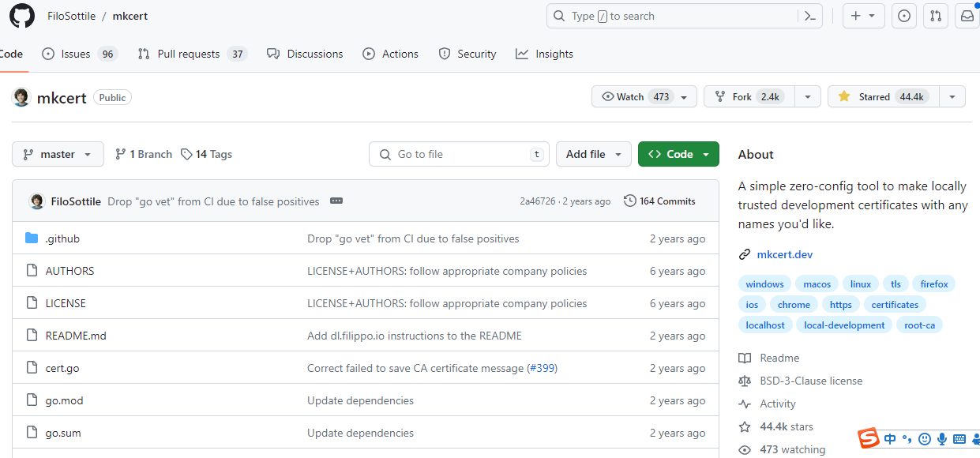Open the command palette icon
The height and width of the screenshot is (458, 980).
click(809, 16)
